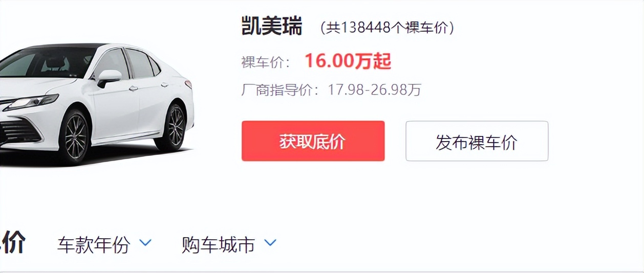Select the 凯美瑞 model title
Screen dimensions: 644x273
coord(272,26)
